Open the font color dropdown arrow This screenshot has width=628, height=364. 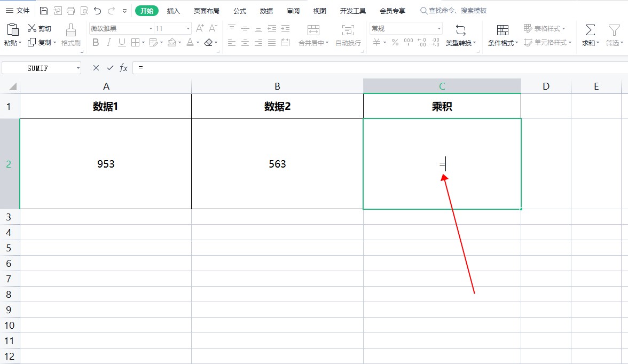198,43
